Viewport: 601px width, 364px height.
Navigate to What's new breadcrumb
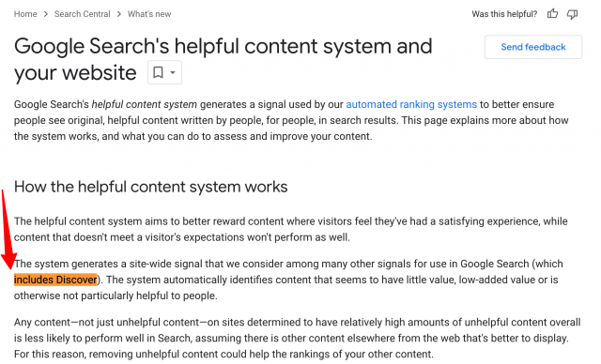tap(149, 14)
